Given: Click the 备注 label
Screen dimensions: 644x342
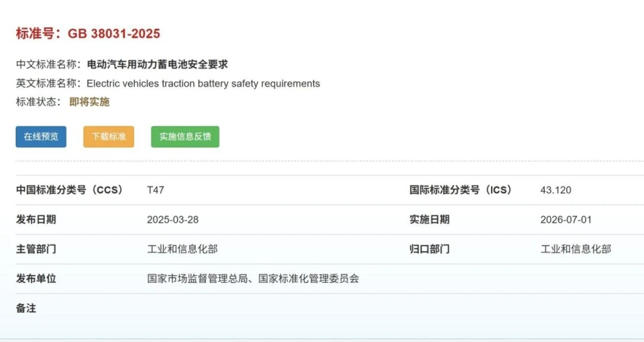Looking at the screenshot, I should [x=26, y=308].
